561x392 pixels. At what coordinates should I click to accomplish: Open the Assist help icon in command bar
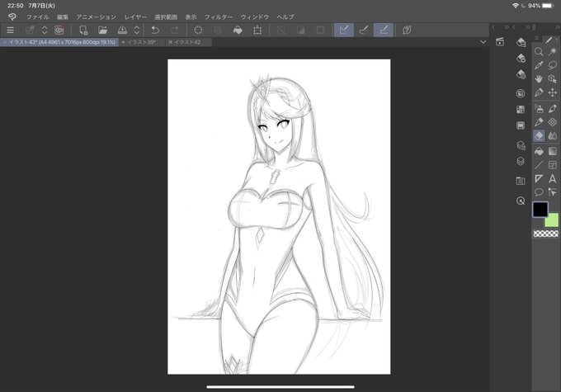[x=407, y=30]
